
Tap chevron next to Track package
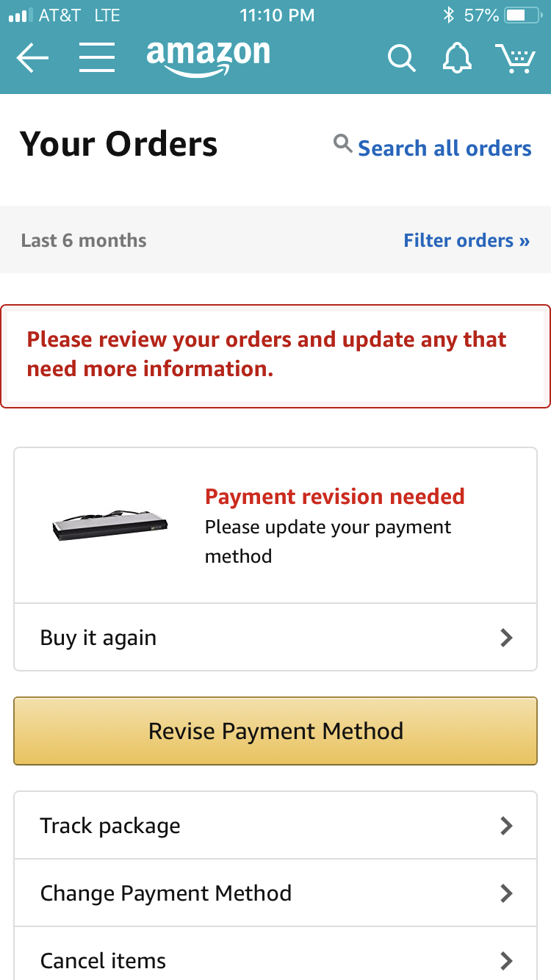coord(505,826)
